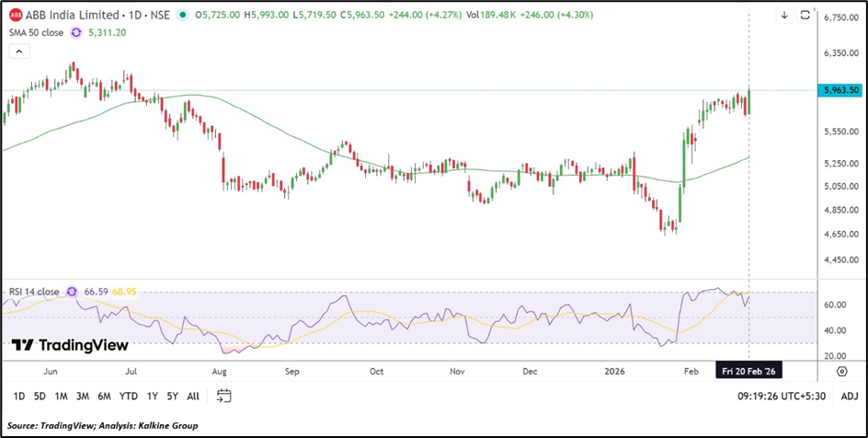
Task: Select the 6M time range
Action: (105, 396)
